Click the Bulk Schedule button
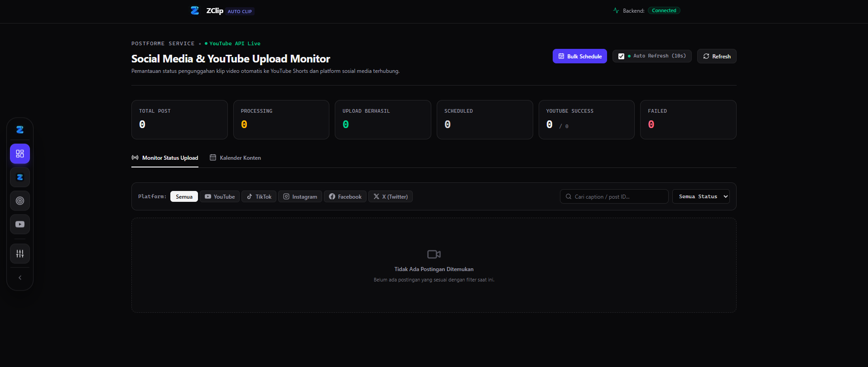Viewport: 868px width, 367px height. click(x=580, y=56)
